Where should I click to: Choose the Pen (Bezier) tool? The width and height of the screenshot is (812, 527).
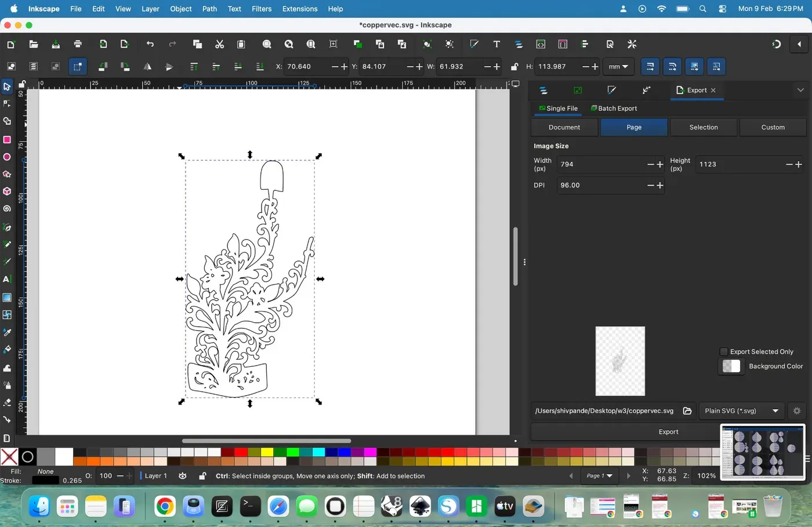click(x=7, y=228)
